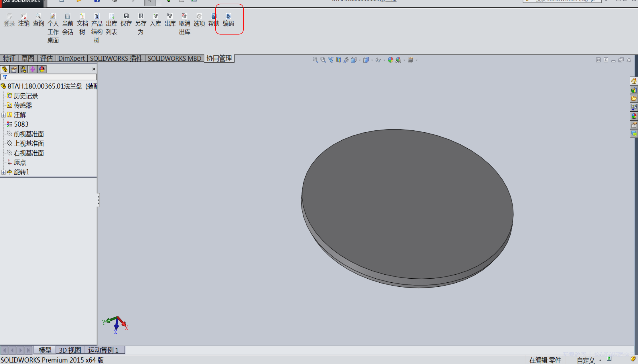Click the 编码 coding icon
This screenshot has width=638, height=364.
[x=228, y=20]
